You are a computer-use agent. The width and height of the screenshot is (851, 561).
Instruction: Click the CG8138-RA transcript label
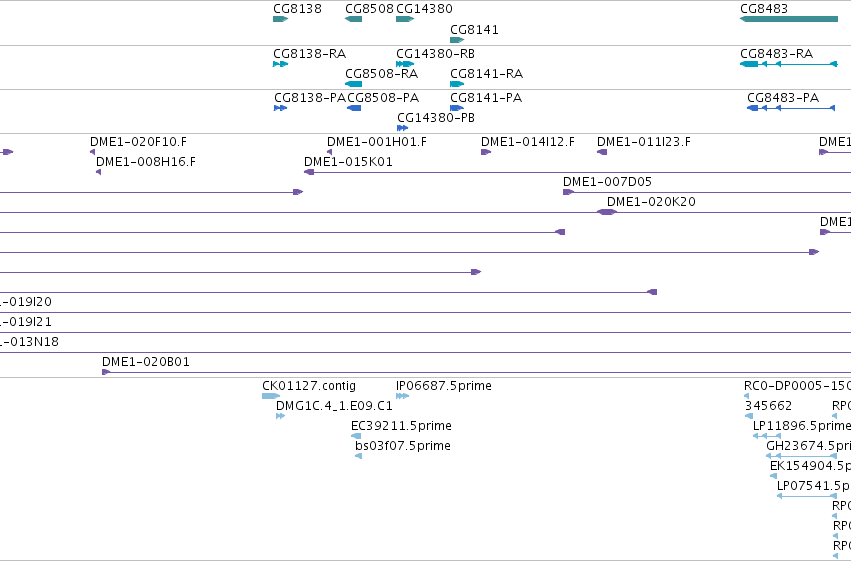(309, 54)
